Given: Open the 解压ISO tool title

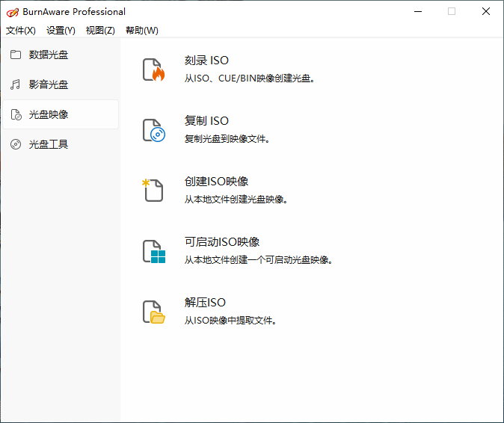Looking at the screenshot, I should (205, 302).
